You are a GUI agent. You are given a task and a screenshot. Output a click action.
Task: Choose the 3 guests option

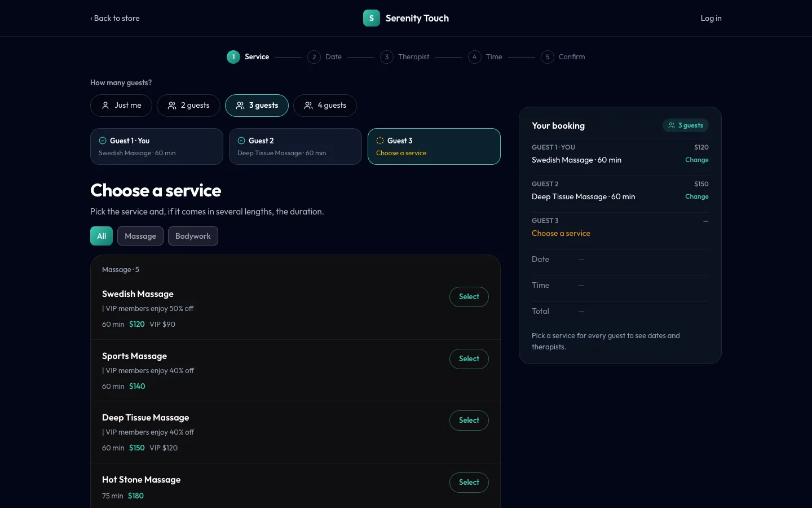257,106
